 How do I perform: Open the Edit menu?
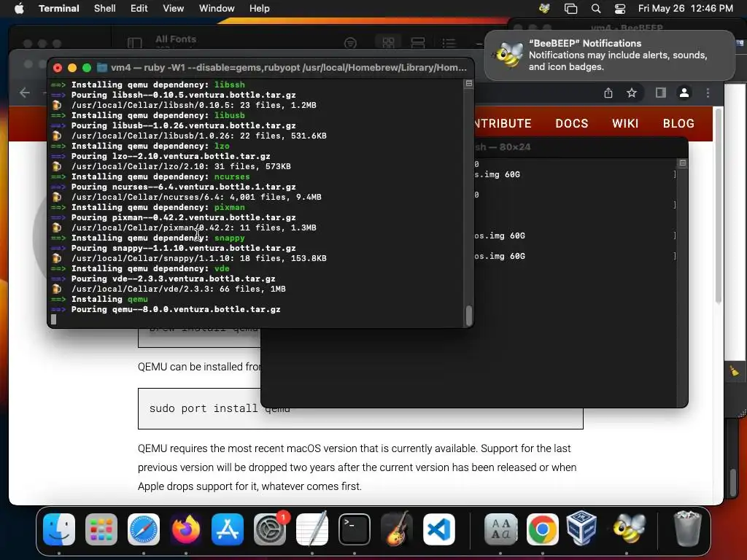tap(139, 8)
